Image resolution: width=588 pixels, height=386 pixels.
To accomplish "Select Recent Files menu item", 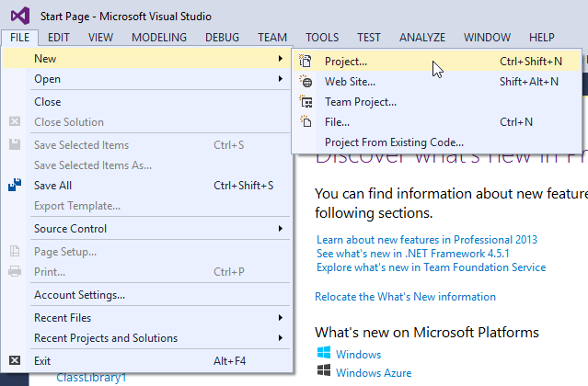I will [x=147, y=317].
